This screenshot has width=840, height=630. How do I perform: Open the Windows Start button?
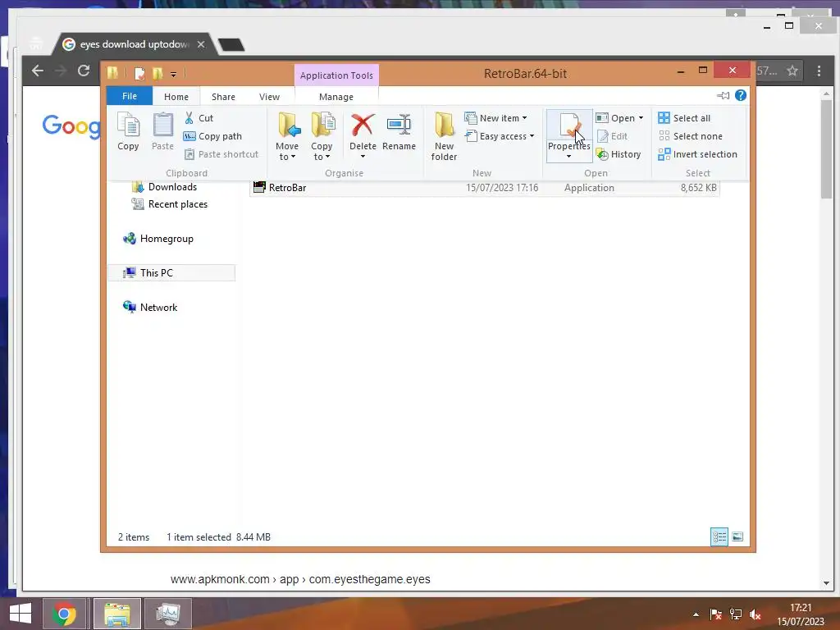[21, 614]
